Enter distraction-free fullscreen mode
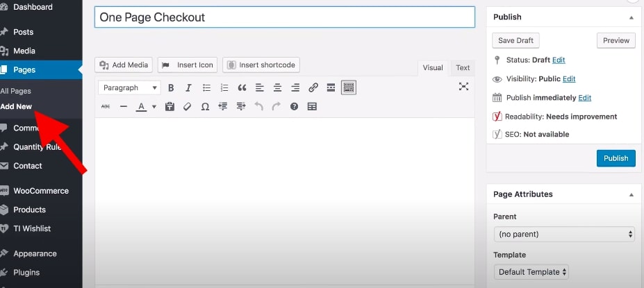This screenshot has width=644, height=288. (x=463, y=87)
